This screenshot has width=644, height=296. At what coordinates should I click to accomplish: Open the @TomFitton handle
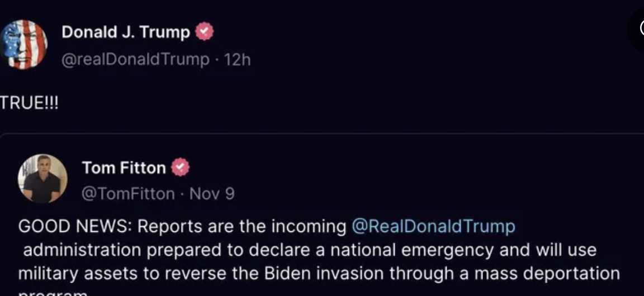(128, 194)
